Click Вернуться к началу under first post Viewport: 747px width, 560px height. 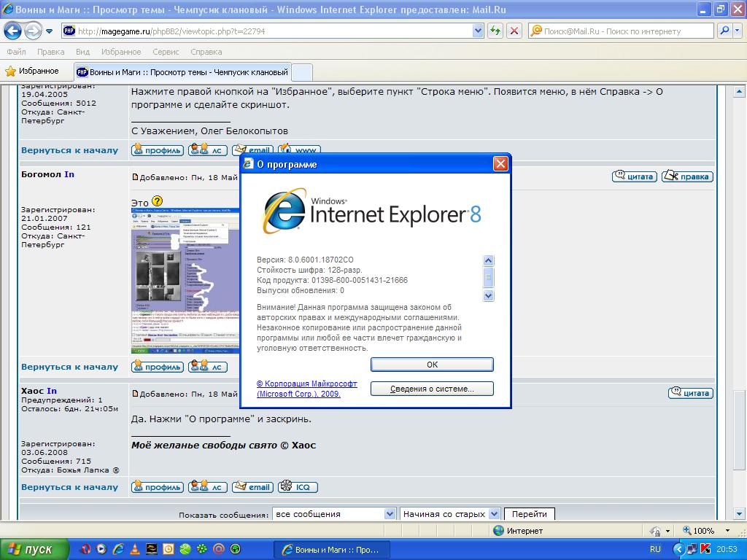(x=69, y=150)
